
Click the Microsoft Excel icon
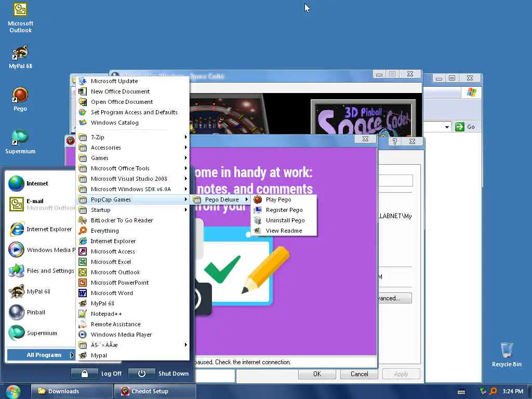pyautogui.click(x=83, y=262)
